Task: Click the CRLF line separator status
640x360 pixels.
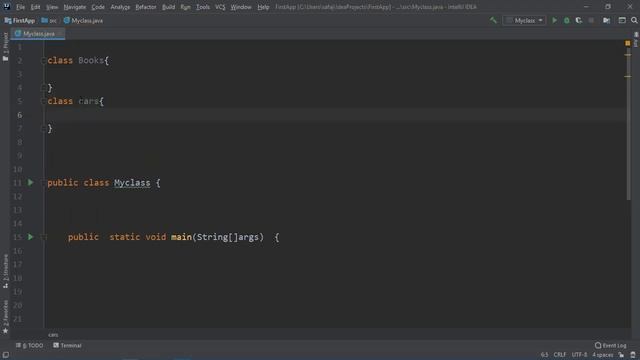Action: pos(560,355)
